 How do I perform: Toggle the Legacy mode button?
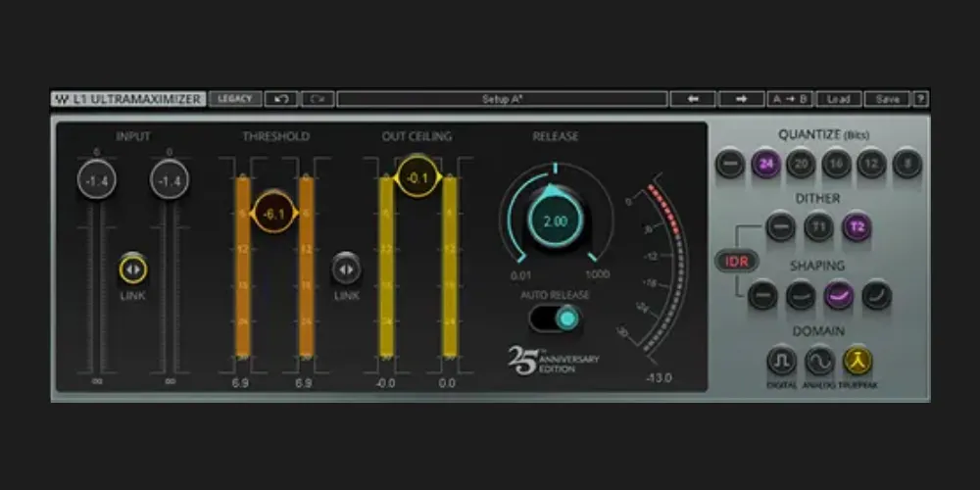(x=235, y=99)
